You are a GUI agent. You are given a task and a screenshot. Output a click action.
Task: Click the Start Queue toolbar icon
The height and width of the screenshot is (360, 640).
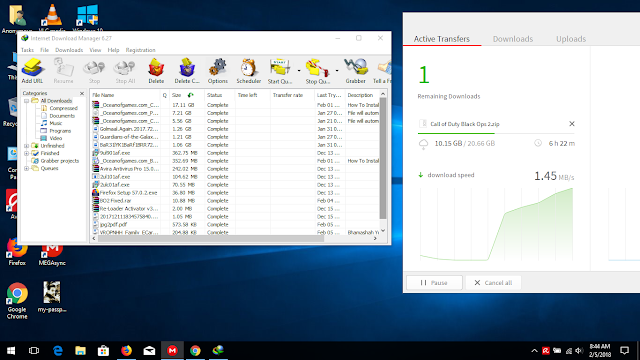(280, 71)
